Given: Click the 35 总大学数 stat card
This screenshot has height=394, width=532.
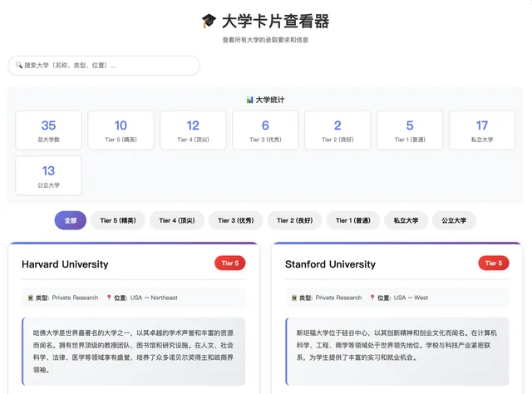Looking at the screenshot, I should point(48,131).
